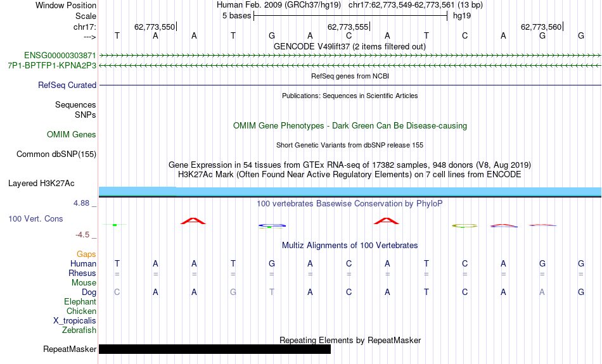This screenshot has height=364, width=602.
Task: Click Multiz Alignments of 100 Vertebrates title
Action: click(x=350, y=245)
